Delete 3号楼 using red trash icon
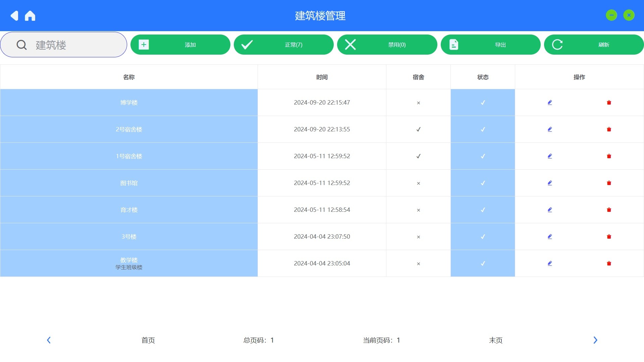This screenshot has height=362, width=644. point(609,237)
